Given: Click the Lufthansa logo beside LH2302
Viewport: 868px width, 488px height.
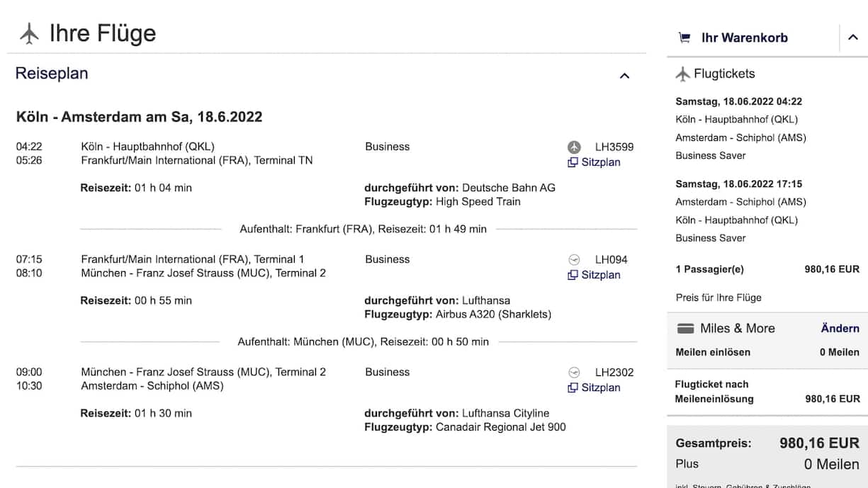Looking at the screenshot, I should [574, 373].
